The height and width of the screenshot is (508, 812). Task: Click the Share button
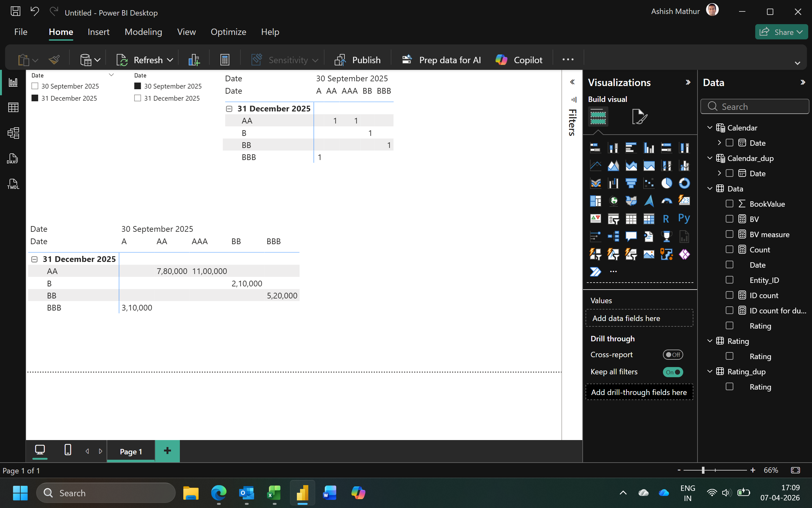pyautogui.click(x=781, y=32)
